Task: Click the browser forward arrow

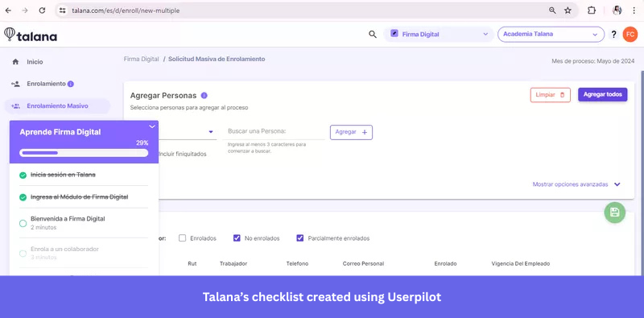Action: coord(25,10)
